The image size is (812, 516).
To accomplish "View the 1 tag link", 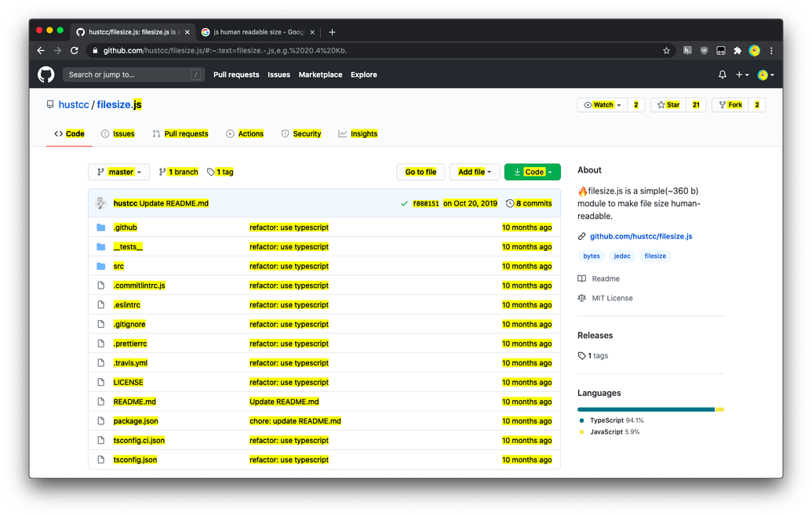I will point(220,172).
